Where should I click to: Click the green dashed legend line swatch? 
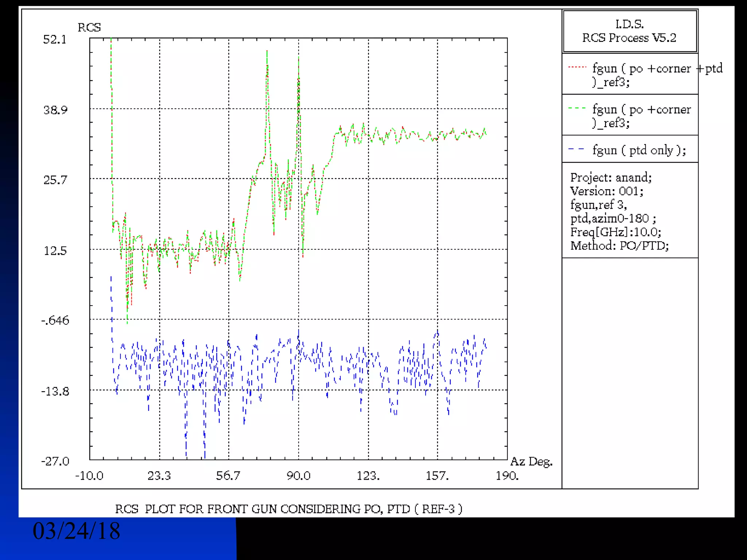click(x=577, y=108)
